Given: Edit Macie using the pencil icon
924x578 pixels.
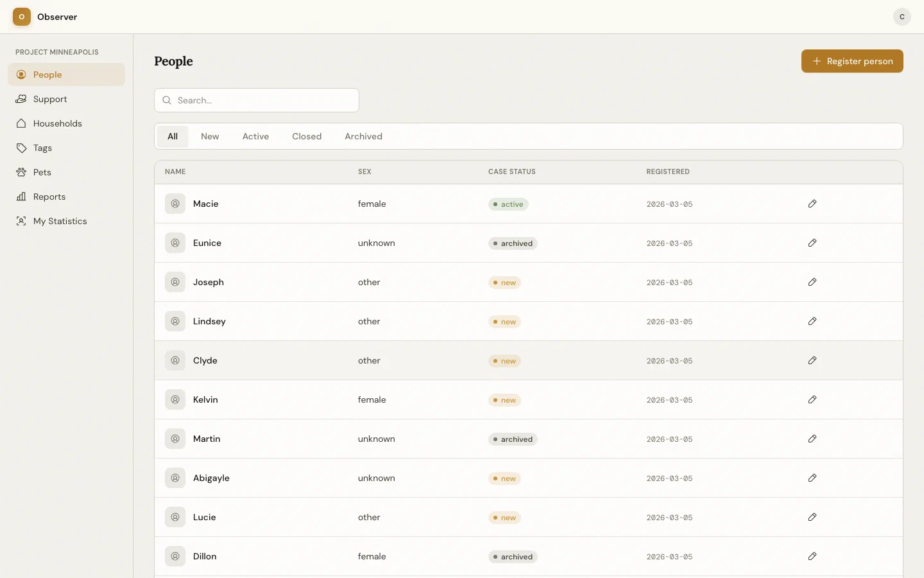Looking at the screenshot, I should point(812,204).
